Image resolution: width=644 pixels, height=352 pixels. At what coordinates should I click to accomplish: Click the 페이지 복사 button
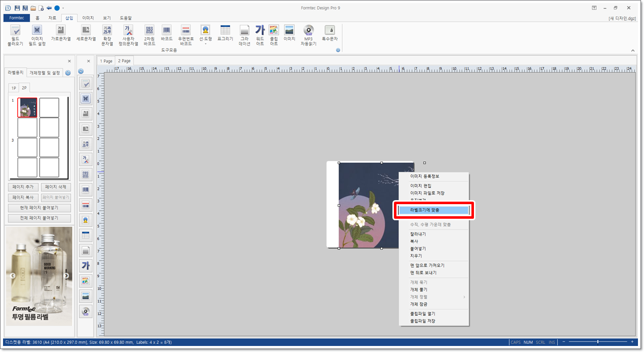23,198
